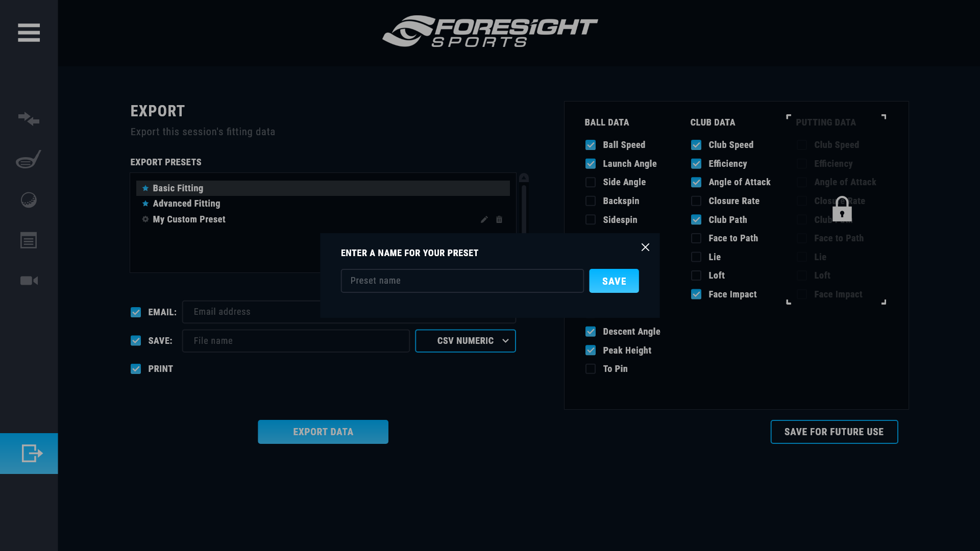Open the hamburger menu
Image resolution: width=980 pixels, height=551 pixels.
[x=29, y=33]
